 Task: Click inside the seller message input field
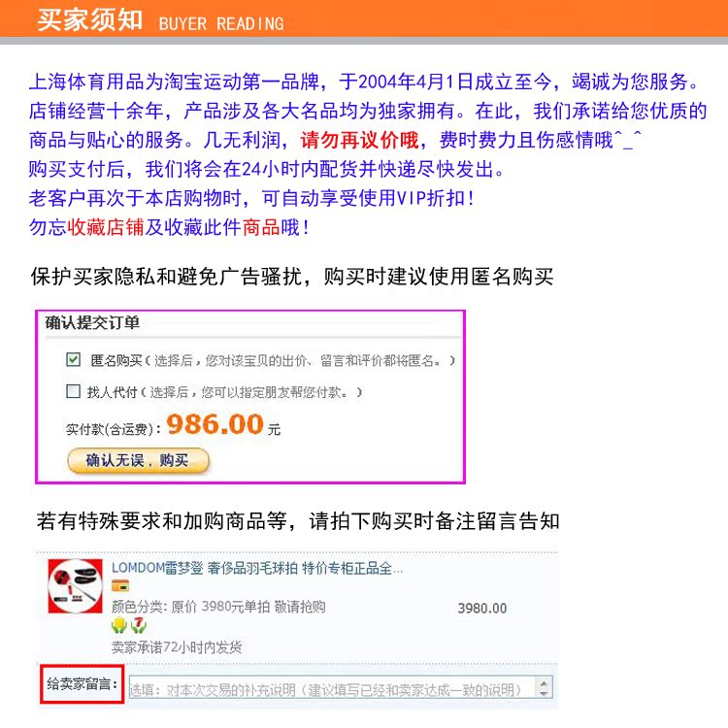pyautogui.click(x=332, y=688)
